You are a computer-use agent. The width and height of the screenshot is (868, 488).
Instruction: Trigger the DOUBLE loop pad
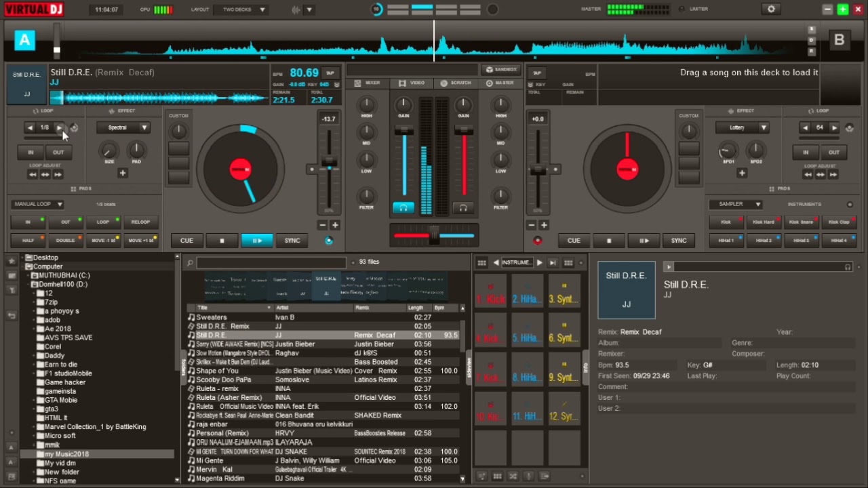click(66, 241)
